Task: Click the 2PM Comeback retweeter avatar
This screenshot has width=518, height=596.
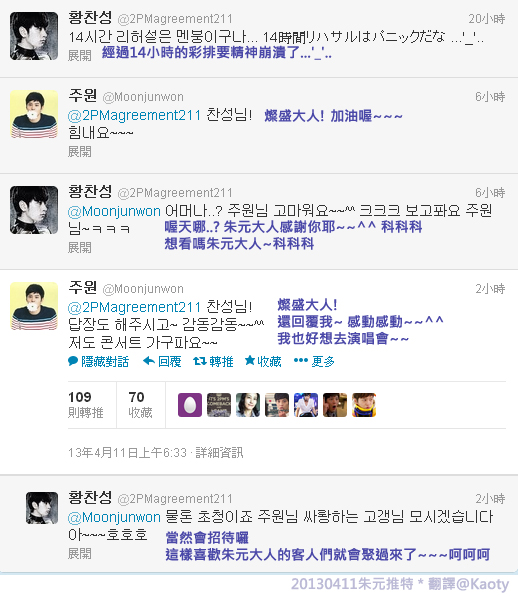Action: pos(219,405)
